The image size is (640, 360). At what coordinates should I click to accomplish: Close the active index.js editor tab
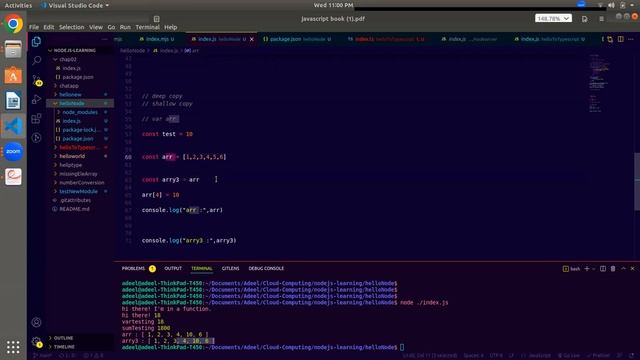click(x=252, y=39)
